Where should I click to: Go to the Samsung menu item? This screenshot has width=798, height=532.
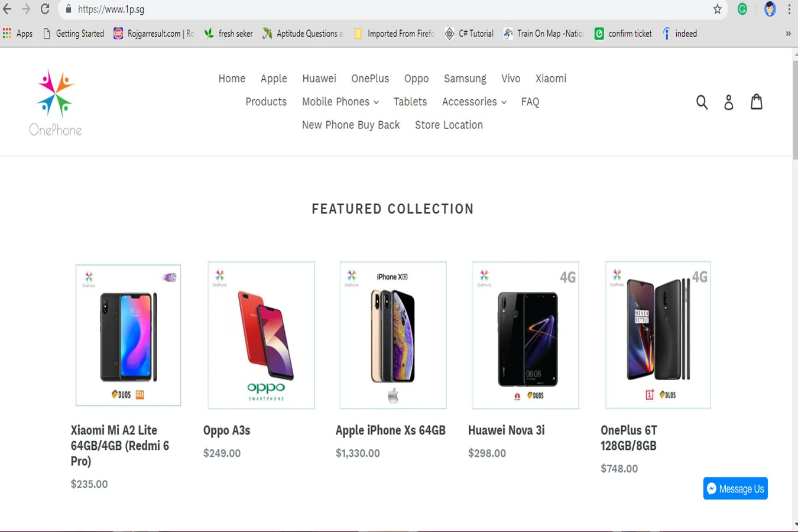click(x=465, y=79)
